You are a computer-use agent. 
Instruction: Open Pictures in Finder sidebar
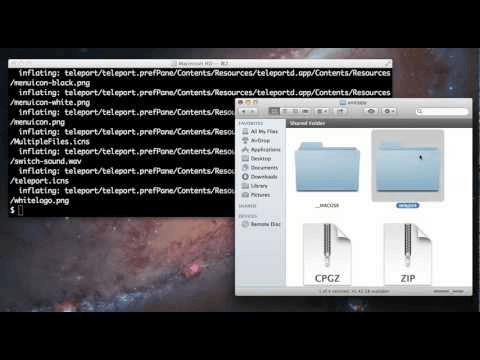(256, 195)
